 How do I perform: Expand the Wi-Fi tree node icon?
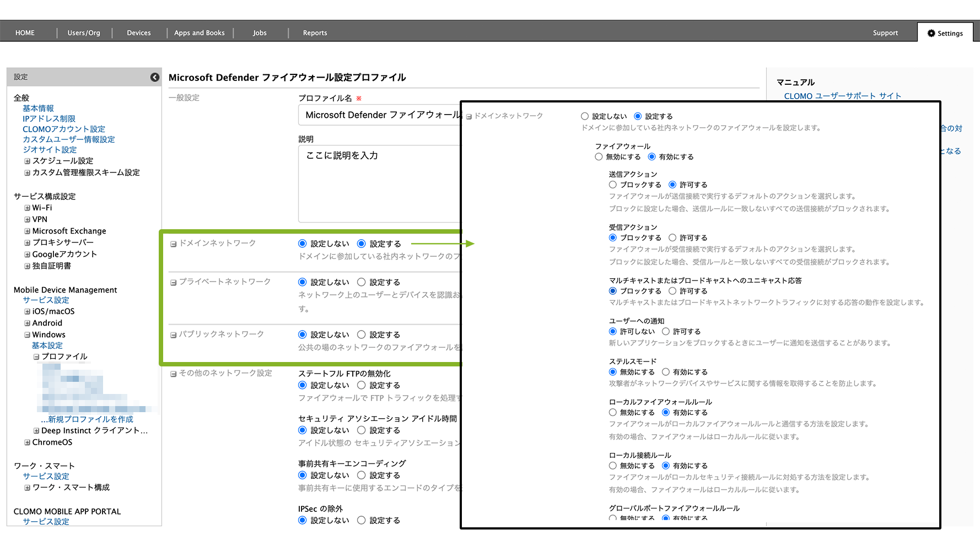[27, 208]
